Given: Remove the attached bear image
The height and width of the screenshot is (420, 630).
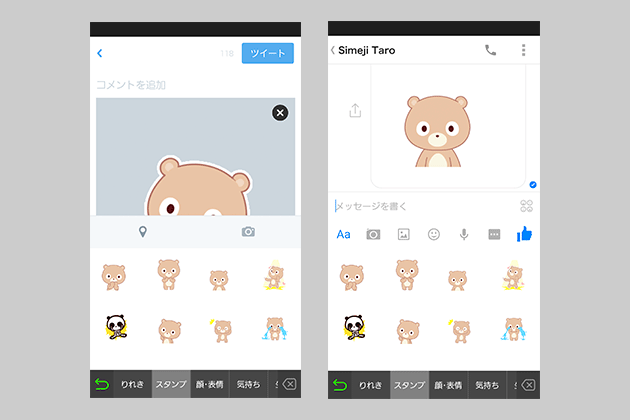Looking at the screenshot, I should pos(280,113).
